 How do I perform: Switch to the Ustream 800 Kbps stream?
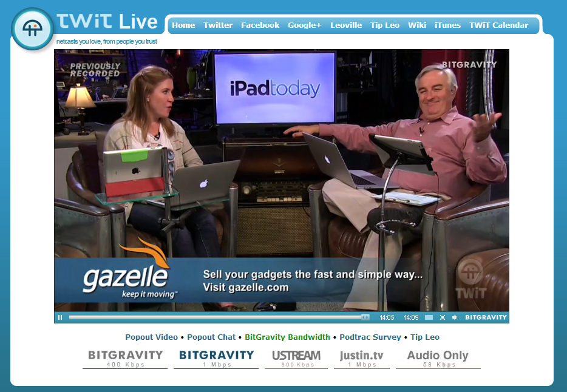tap(296, 358)
